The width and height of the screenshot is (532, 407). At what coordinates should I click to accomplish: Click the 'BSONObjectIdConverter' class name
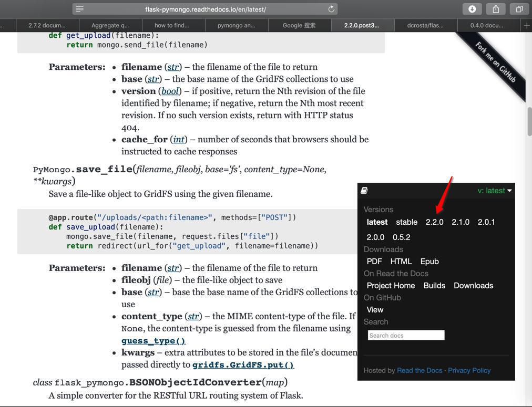195,382
